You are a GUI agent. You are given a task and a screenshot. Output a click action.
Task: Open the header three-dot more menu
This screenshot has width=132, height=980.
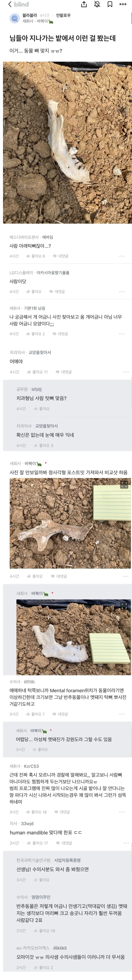122,4
